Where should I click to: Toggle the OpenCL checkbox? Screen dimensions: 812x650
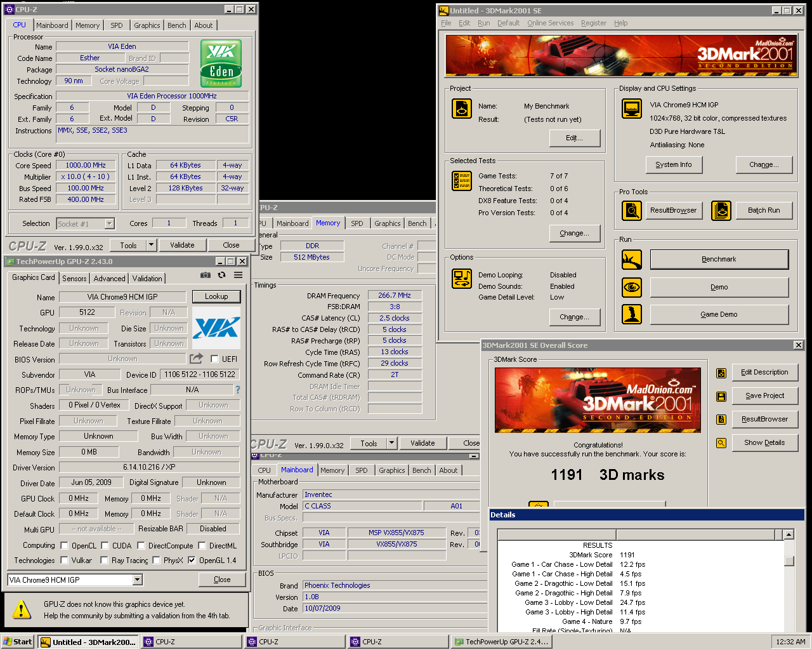(x=64, y=545)
